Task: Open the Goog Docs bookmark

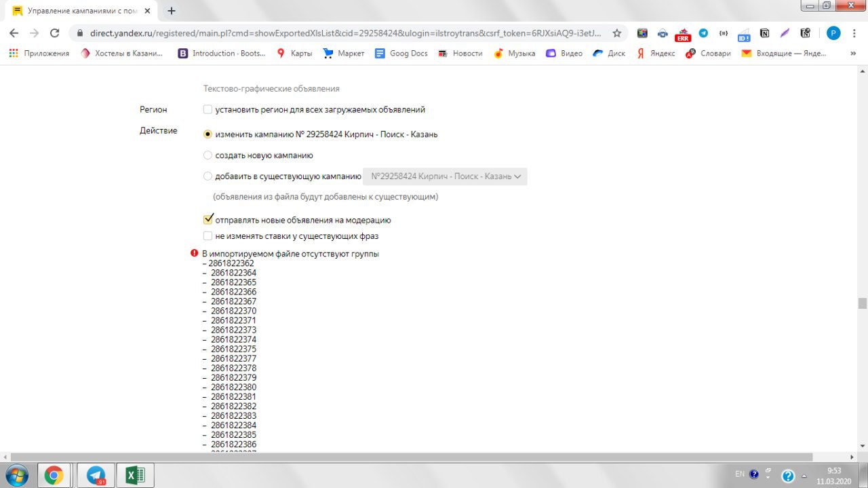Action: [x=401, y=53]
